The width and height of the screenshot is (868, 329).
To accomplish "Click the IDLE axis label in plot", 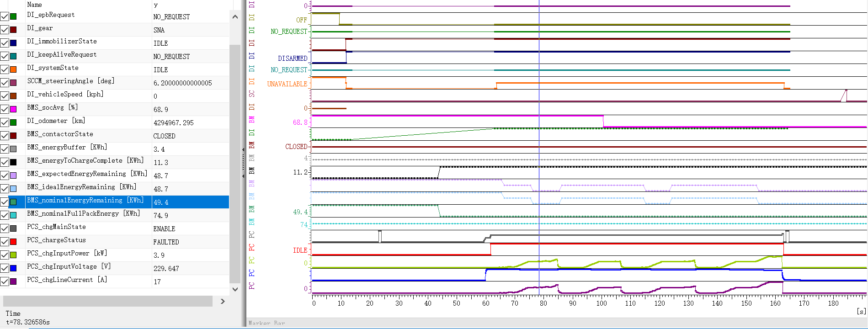I will (300, 250).
